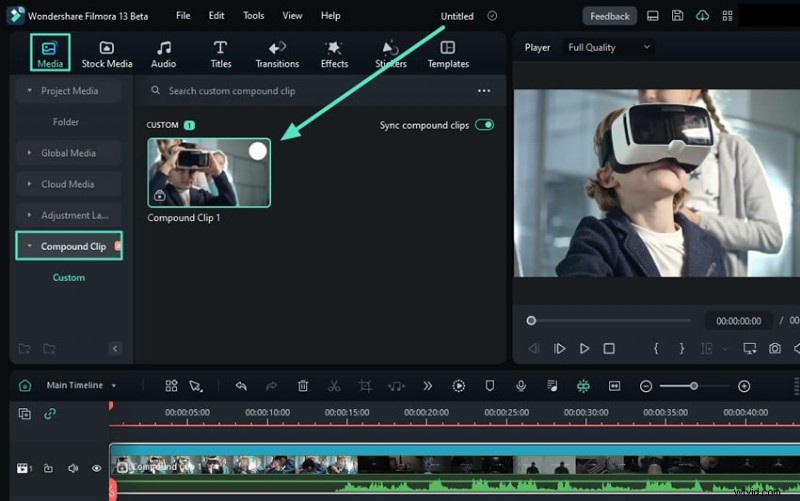Viewport: 800px width, 501px height.
Task: Expand the Cloud Media section
Action: coord(68,184)
